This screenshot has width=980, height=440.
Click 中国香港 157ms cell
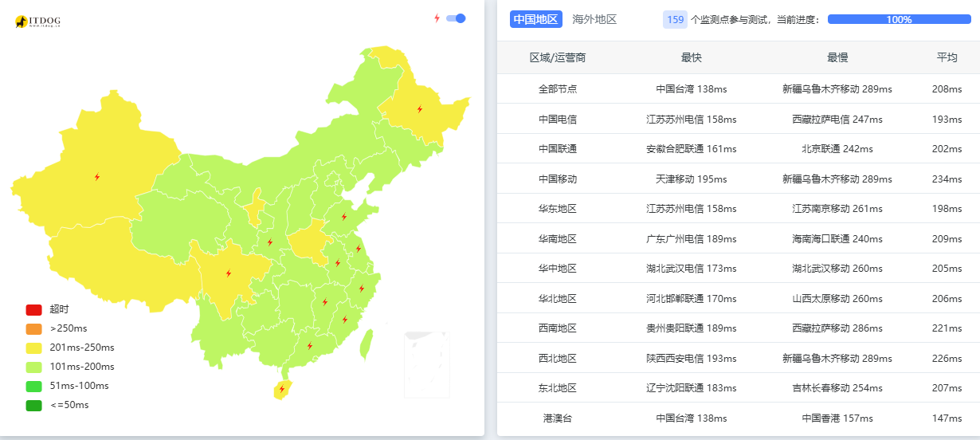[x=837, y=418]
